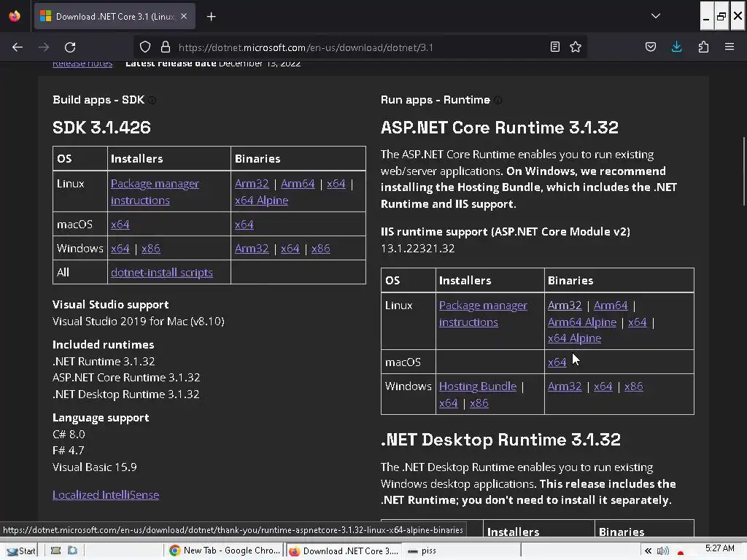Click the info icon beside Build apps - SDK

click(152, 100)
